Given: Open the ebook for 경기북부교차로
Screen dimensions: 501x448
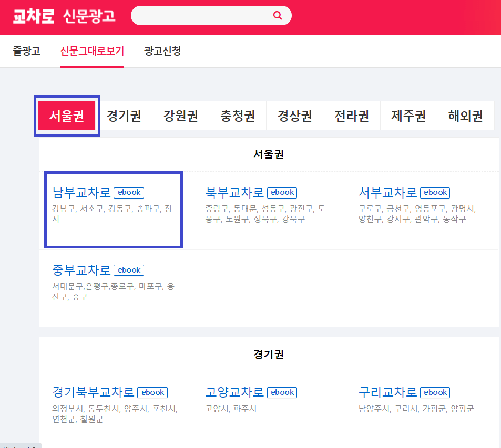Looking at the screenshot, I should [x=152, y=392].
